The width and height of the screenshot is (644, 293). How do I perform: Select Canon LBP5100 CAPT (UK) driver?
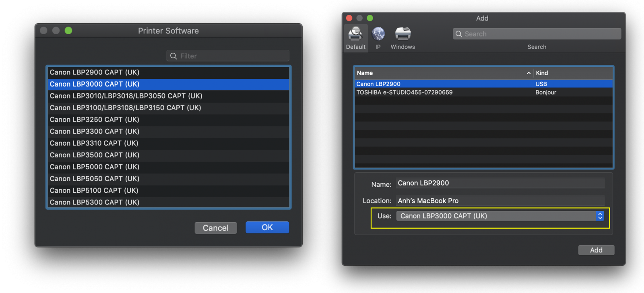click(x=169, y=190)
